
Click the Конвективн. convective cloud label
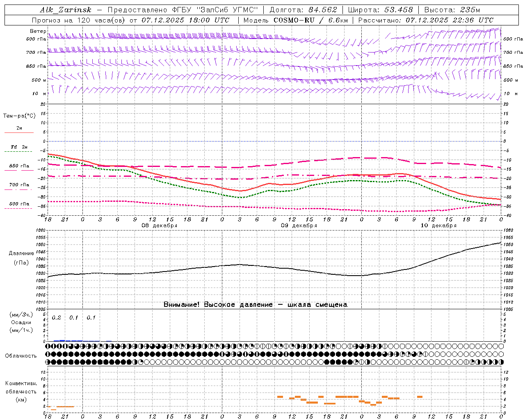coord(21,383)
